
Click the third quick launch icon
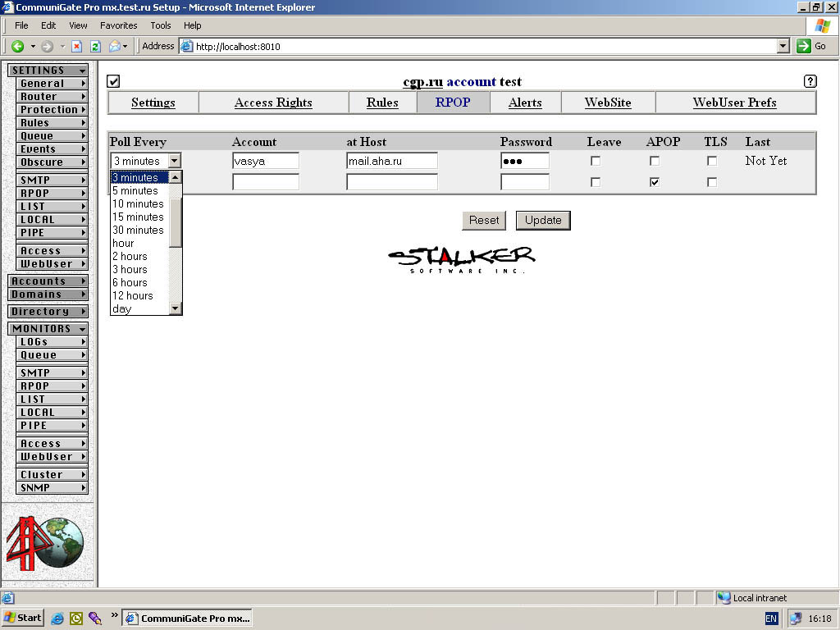[x=95, y=619]
